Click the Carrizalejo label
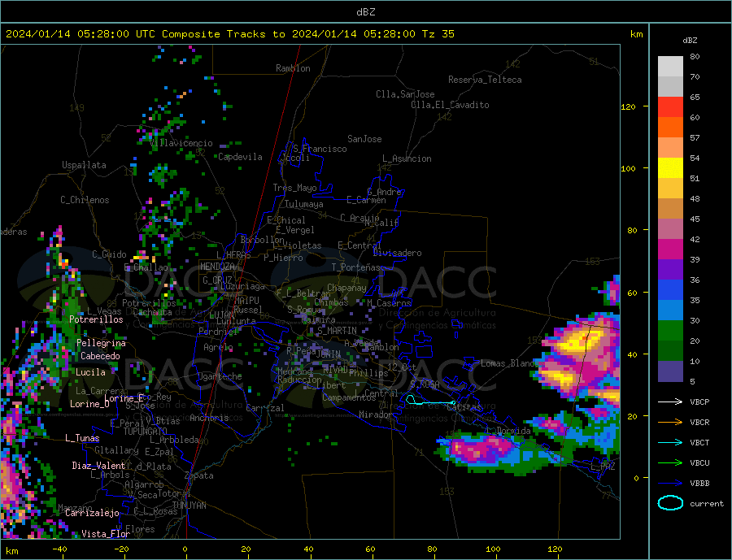 (x=92, y=513)
